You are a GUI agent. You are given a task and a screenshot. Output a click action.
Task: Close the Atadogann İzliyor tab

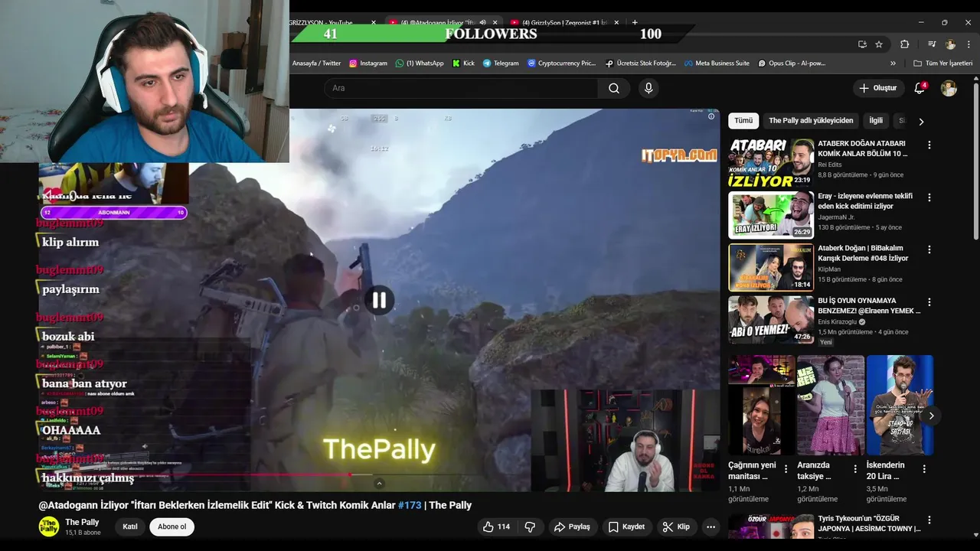click(x=495, y=22)
